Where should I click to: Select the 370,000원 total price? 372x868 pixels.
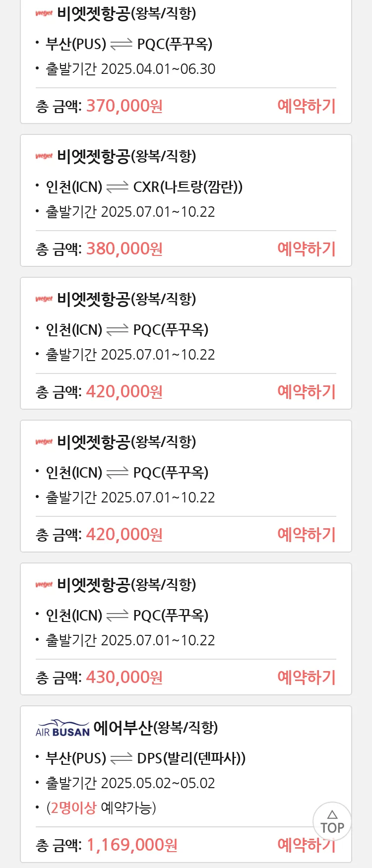pos(124,106)
